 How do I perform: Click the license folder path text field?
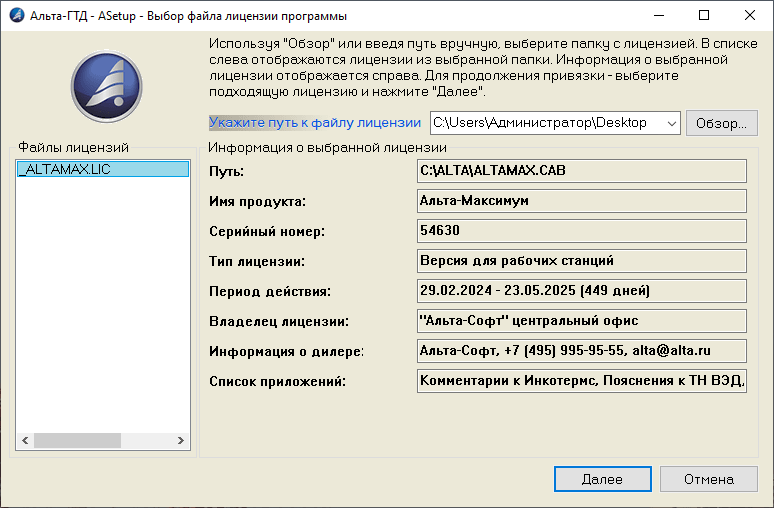pyautogui.click(x=543, y=123)
